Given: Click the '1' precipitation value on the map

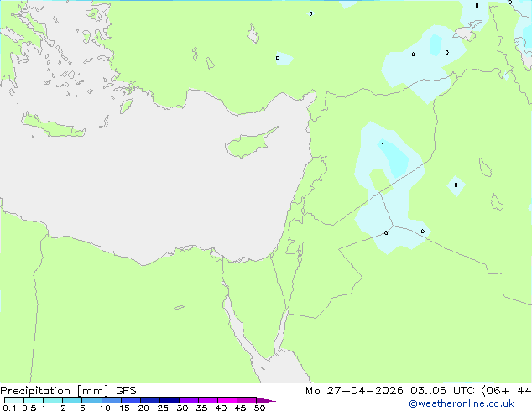Looking at the screenshot, I should click(x=383, y=145).
